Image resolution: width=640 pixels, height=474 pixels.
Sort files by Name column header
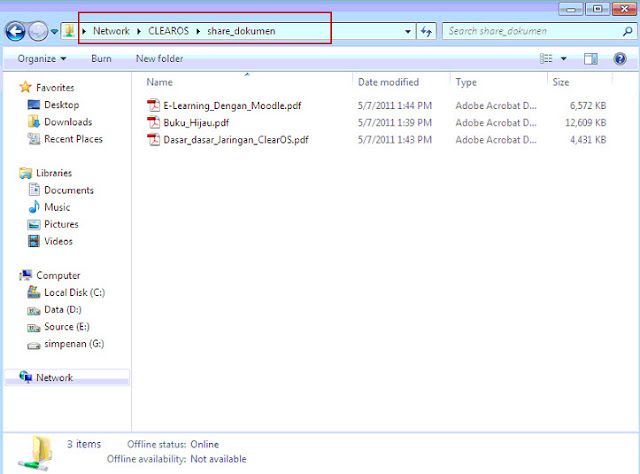pos(160,82)
